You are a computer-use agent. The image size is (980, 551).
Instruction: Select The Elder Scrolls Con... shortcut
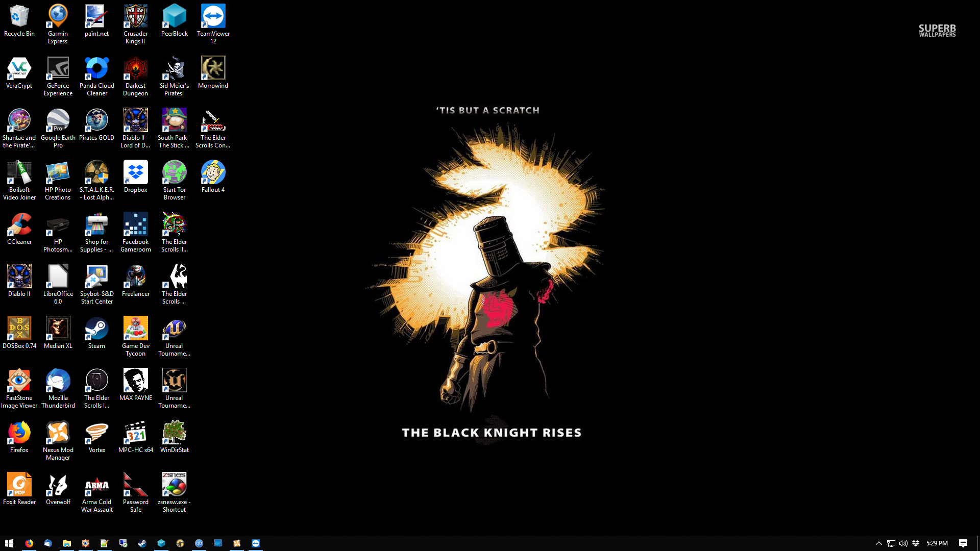213,129
